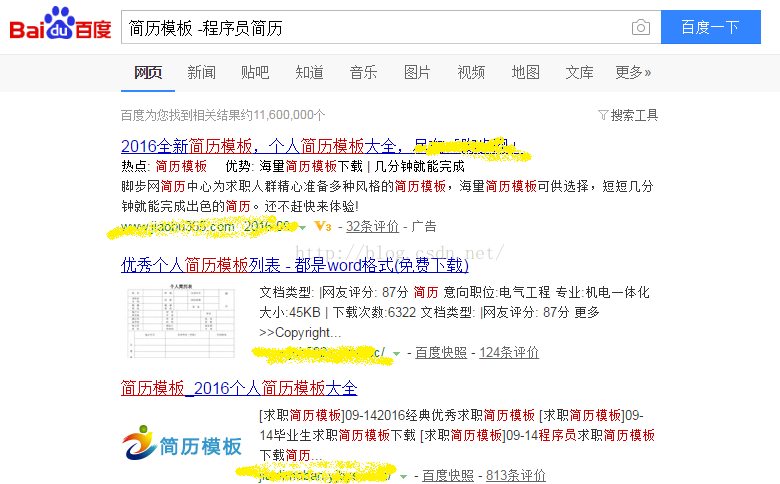Screen dimensions: 780x484
Task: Switch to the 音乐 tab
Action: click(363, 73)
